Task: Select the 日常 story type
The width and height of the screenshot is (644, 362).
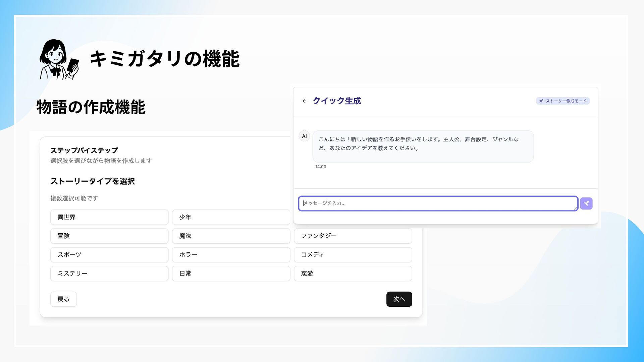Action: (x=231, y=274)
